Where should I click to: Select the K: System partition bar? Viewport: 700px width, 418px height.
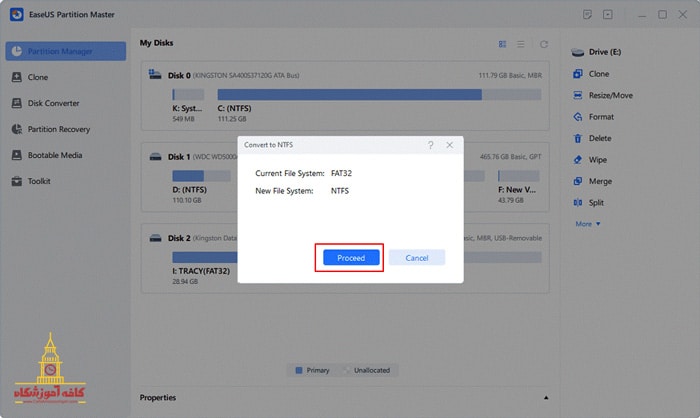tap(188, 94)
